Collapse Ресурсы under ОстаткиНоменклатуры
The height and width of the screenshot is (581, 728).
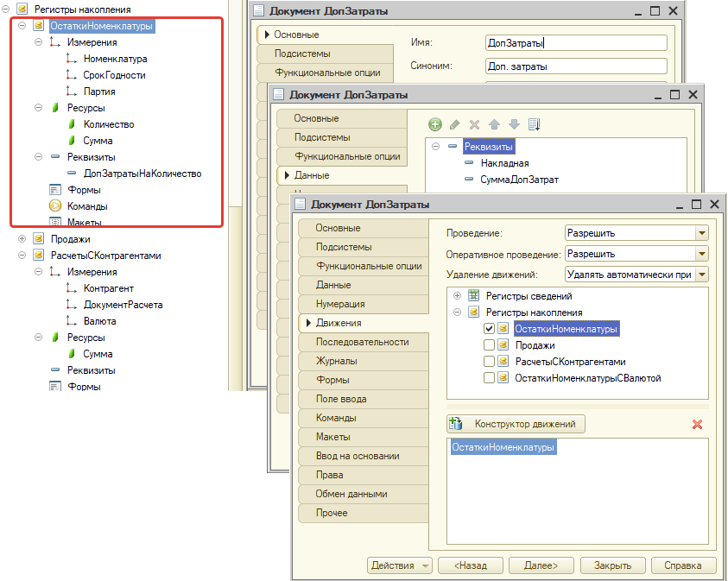tap(39, 108)
